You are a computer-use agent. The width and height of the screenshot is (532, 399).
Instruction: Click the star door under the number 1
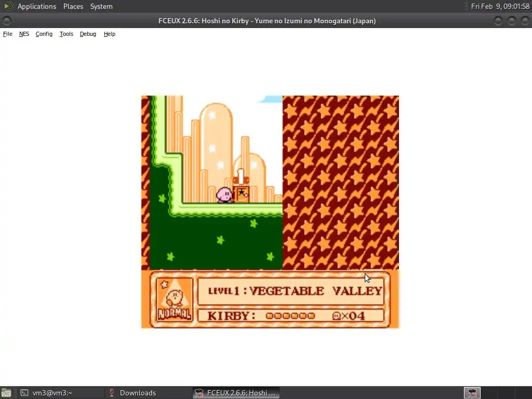point(241,194)
